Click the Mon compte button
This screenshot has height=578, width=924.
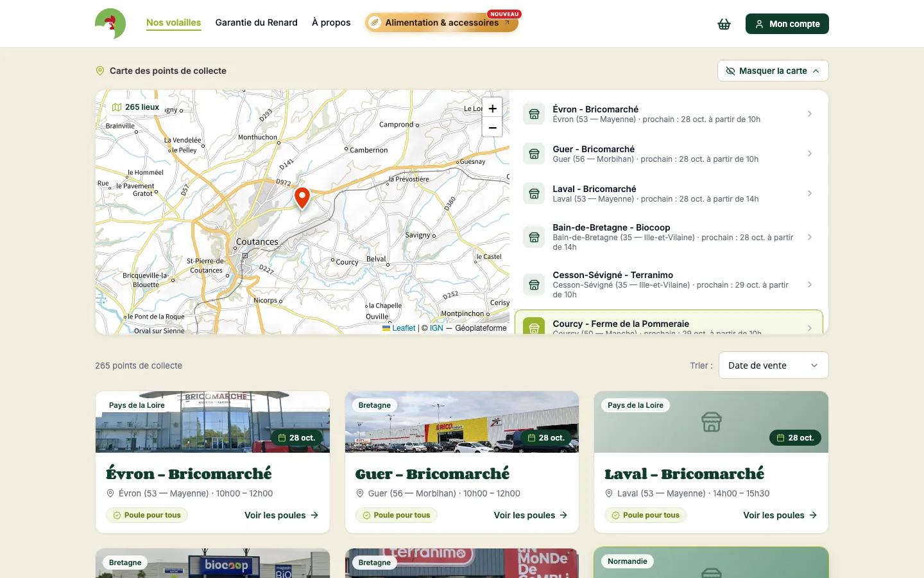coord(787,24)
